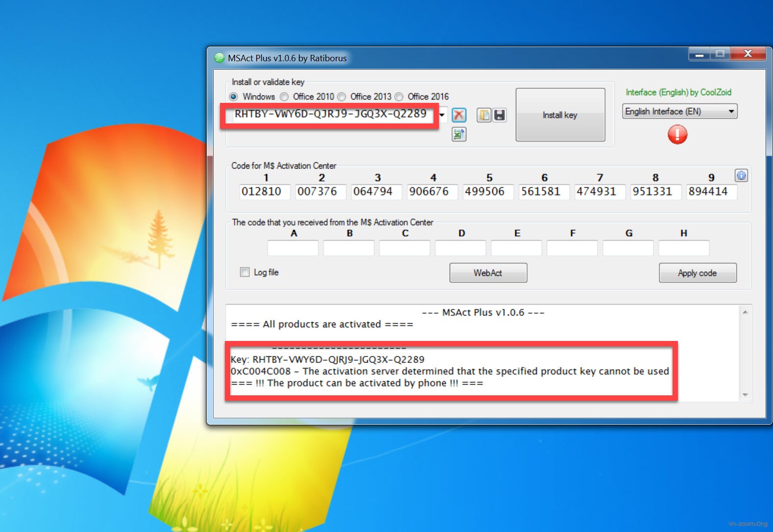Open the product key dropdown arrow
The width and height of the screenshot is (773, 532).
442,115
